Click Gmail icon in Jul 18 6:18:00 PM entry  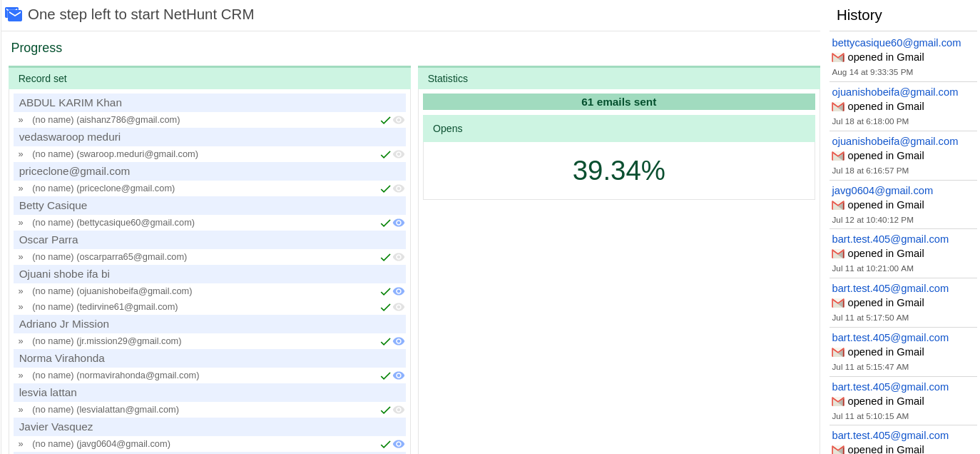tap(838, 106)
